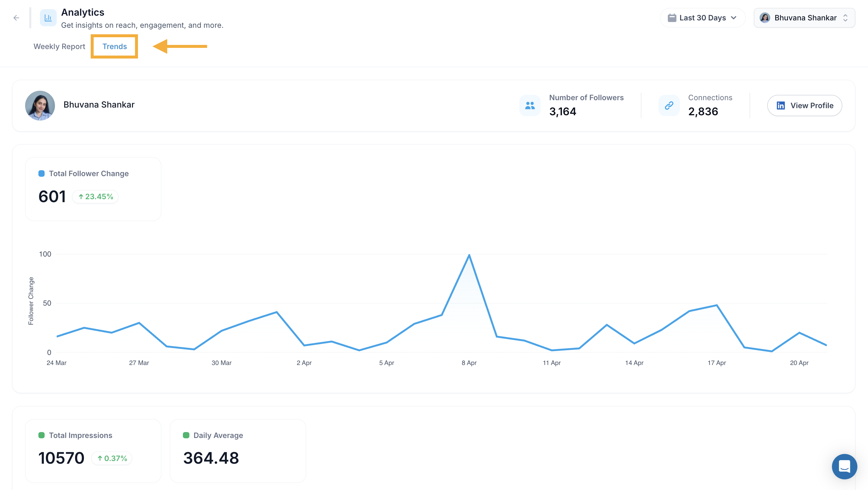
Task: Click the green Daily Average swatch
Action: click(186, 435)
